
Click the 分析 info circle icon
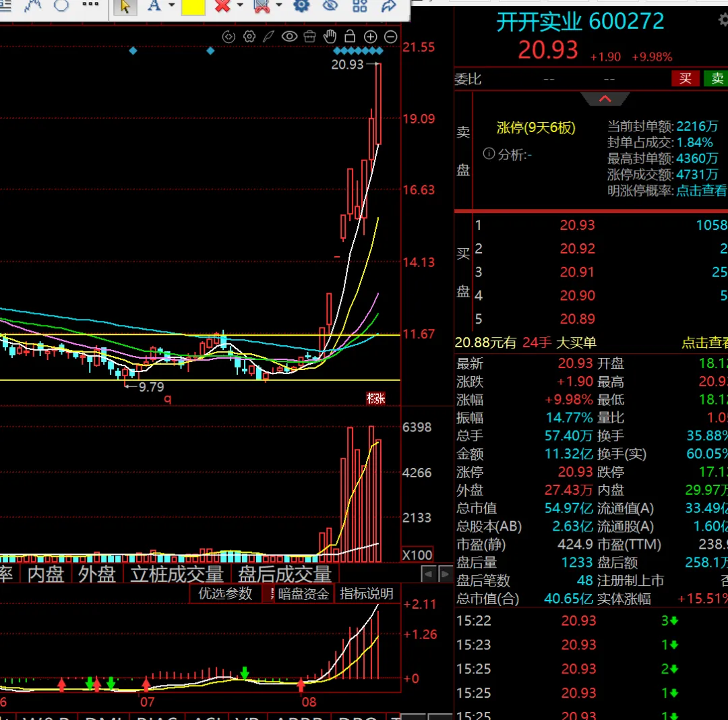coord(489,154)
